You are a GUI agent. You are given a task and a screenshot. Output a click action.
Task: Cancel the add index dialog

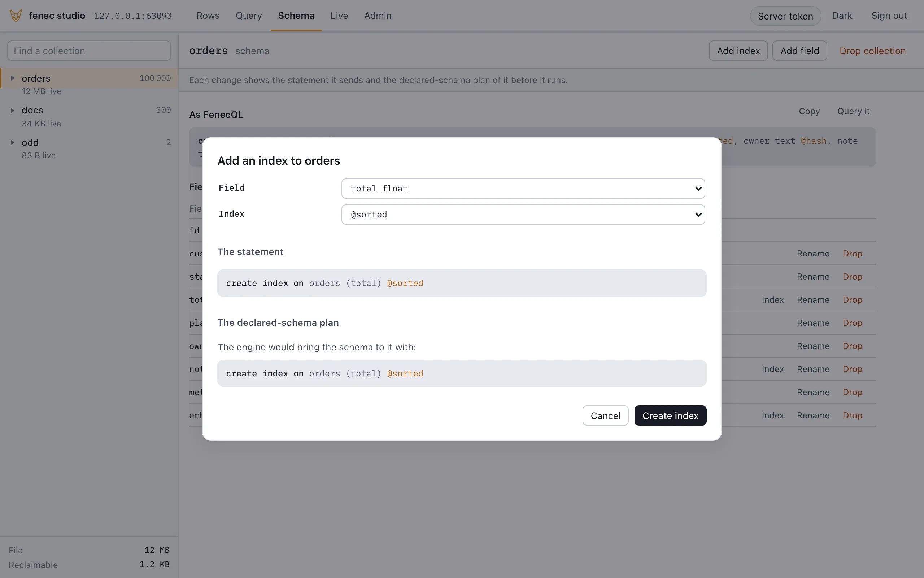click(x=605, y=415)
